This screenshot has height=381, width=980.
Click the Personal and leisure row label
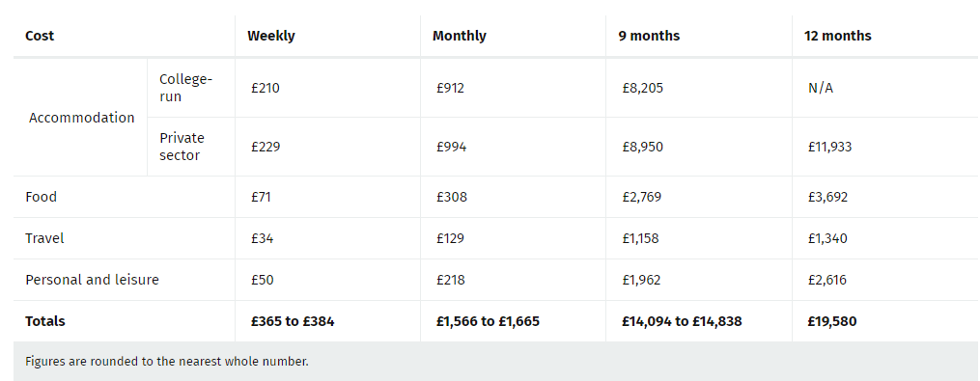[92, 279]
